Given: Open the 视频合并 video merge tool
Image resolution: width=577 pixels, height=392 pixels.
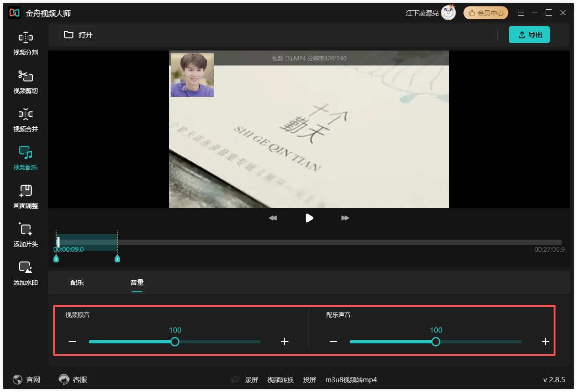Looking at the screenshot, I should pos(26,120).
